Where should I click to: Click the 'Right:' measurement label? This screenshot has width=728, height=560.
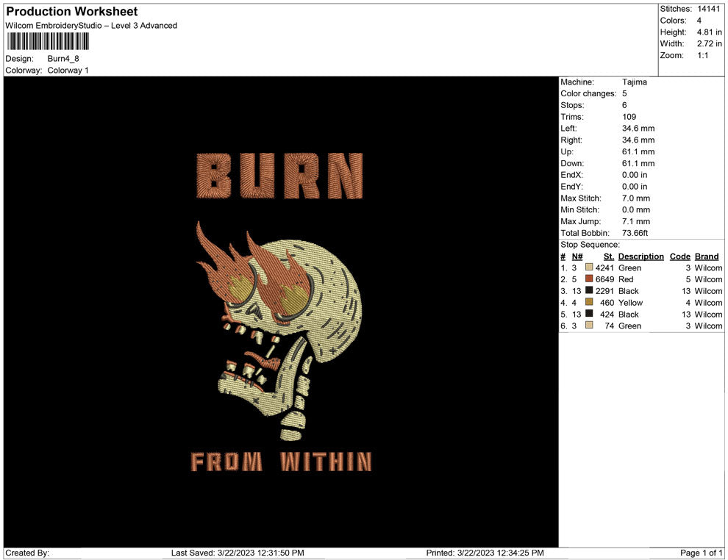tap(571, 140)
